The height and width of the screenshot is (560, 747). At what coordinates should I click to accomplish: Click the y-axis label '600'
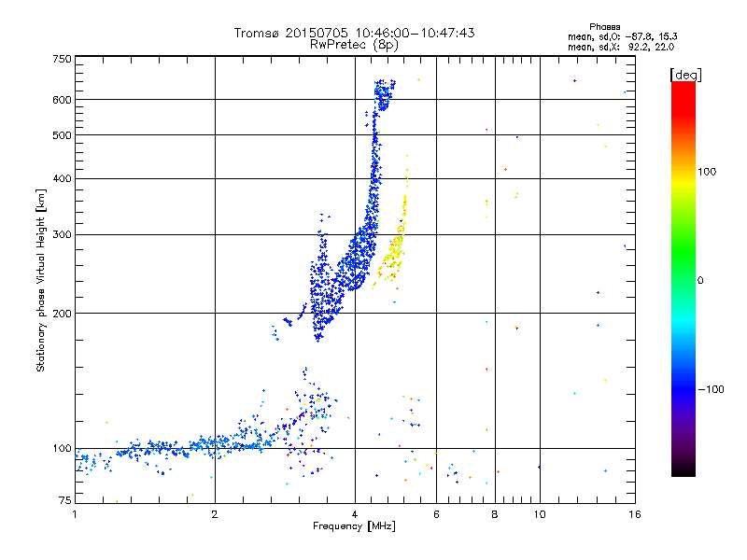click(x=62, y=100)
